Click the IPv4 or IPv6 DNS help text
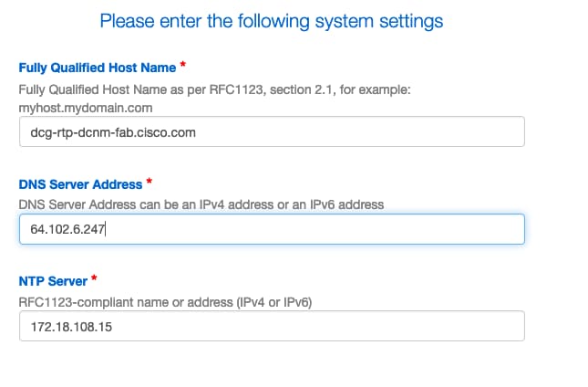This screenshot has height=387, width=588. tap(201, 204)
